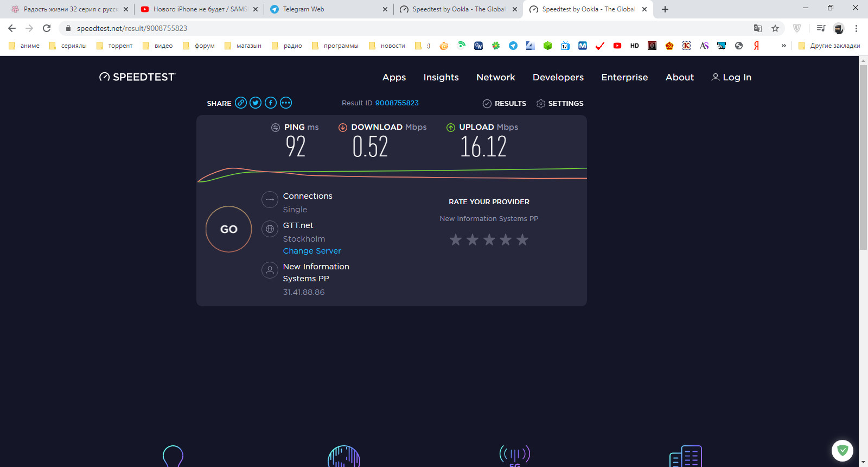Open the новости bookmarks folder
The width and height of the screenshot is (868, 467).
[x=387, y=46]
